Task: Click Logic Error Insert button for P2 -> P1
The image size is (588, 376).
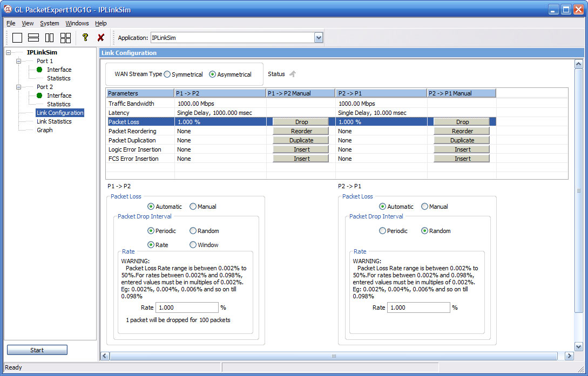Action: point(462,149)
